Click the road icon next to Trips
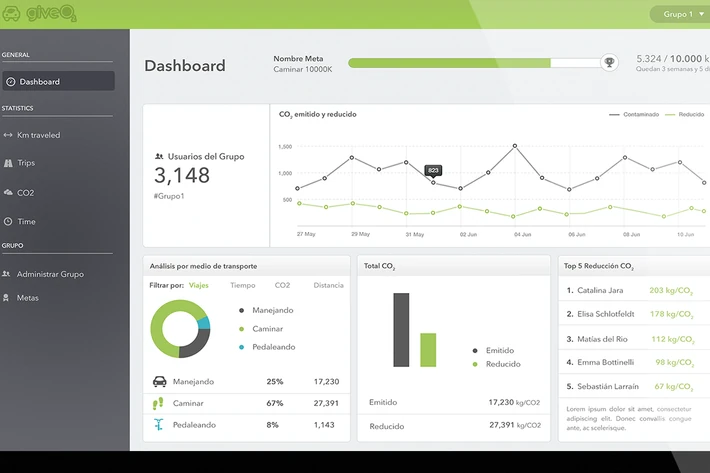710x473 pixels. pos(8,163)
